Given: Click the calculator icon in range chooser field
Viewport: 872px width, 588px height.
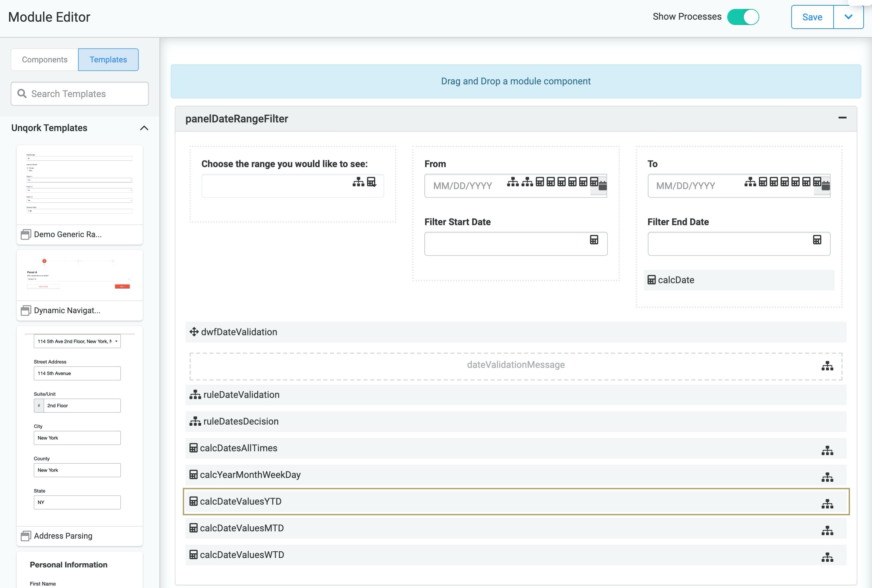Looking at the screenshot, I should [371, 182].
